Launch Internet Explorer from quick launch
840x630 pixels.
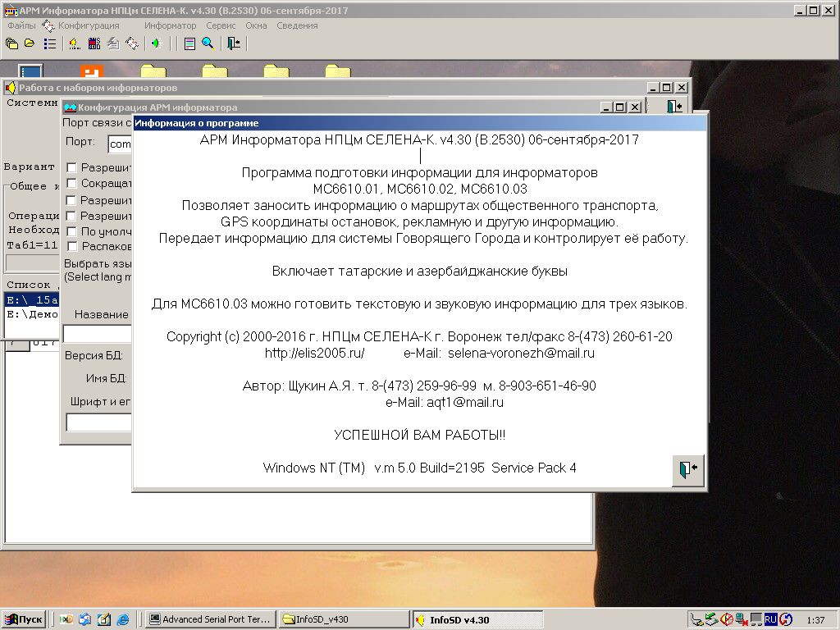tap(123, 619)
